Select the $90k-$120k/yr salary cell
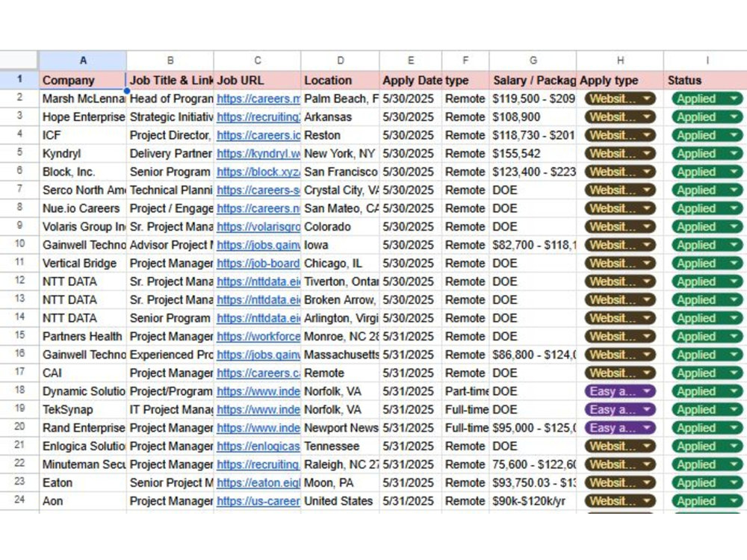 coord(533,501)
